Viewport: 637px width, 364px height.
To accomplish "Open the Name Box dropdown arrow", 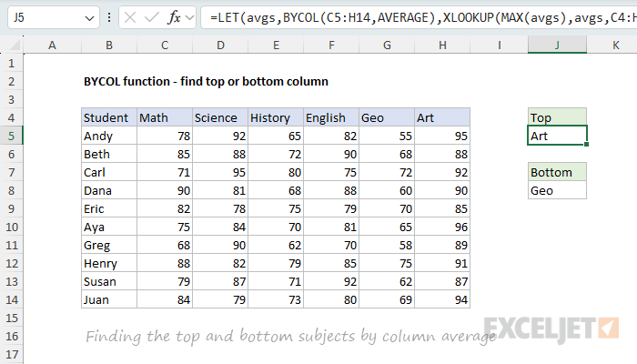I will coord(89,18).
